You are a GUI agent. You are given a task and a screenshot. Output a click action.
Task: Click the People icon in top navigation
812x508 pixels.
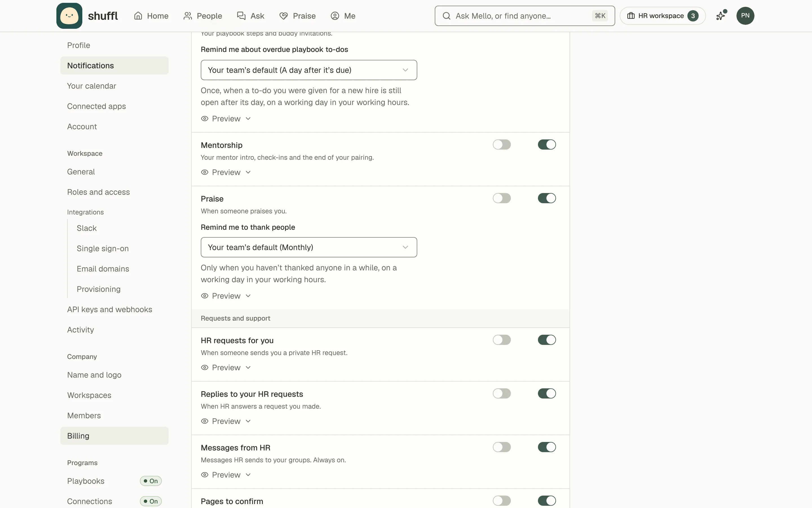click(x=188, y=16)
